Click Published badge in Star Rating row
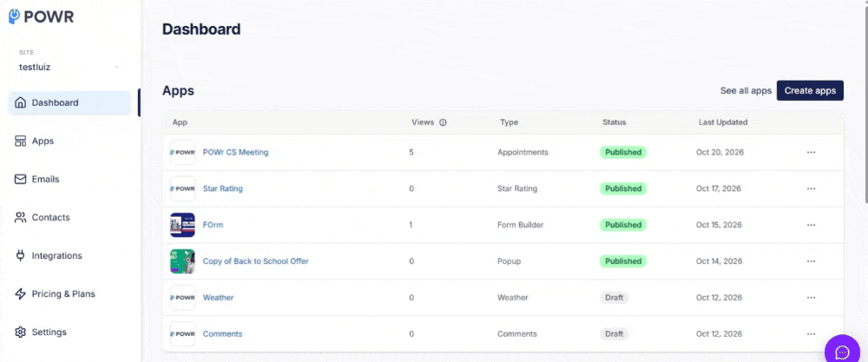Image resolution: width=868 pixels, height=362 pixels. pos(622,188)
